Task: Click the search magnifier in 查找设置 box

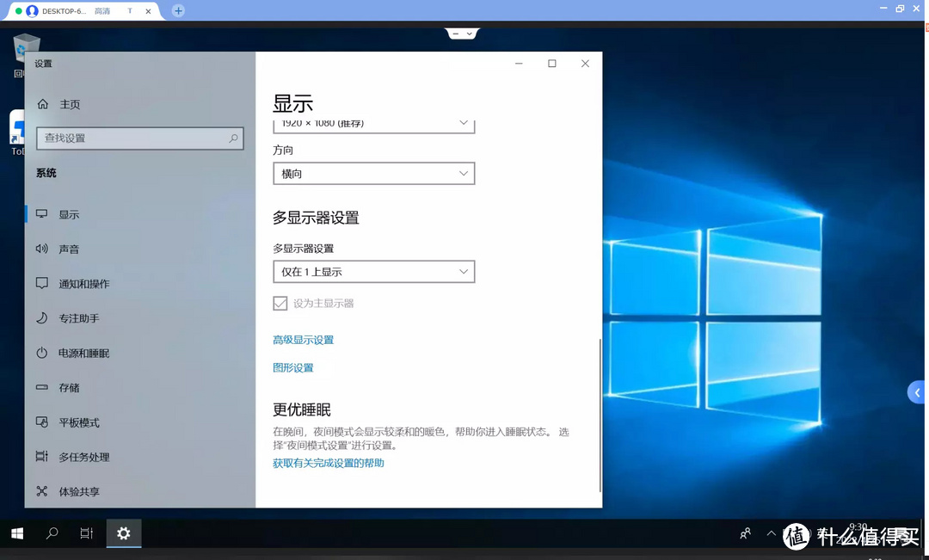Action: (x=233, y=138)
